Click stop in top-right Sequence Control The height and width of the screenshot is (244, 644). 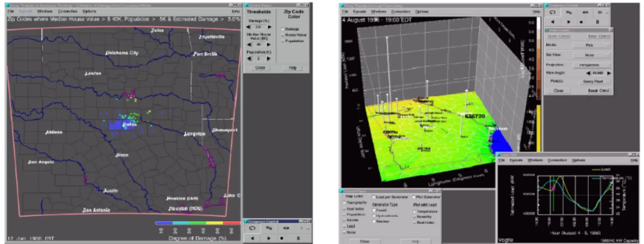581,22
